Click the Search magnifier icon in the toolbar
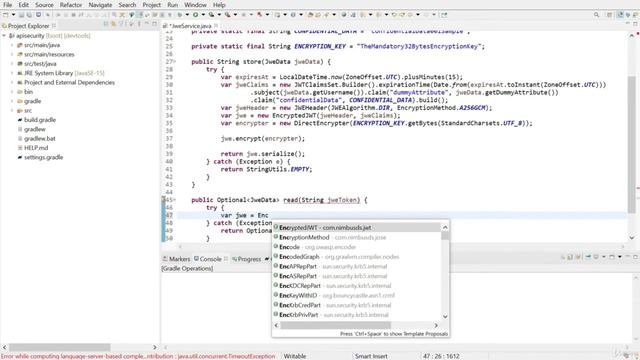Image resolution: width=640 pixels, height=360 pixels. (596, 15)
